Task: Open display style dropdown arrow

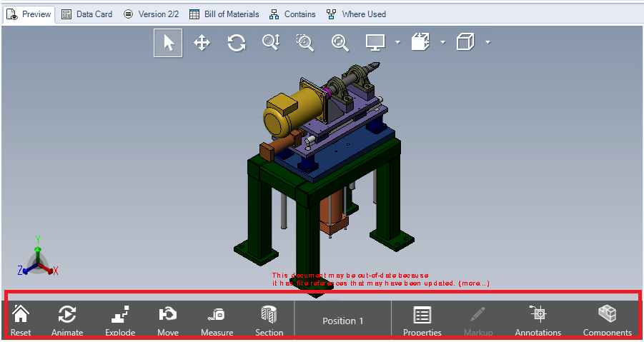Action: (397, 42)
